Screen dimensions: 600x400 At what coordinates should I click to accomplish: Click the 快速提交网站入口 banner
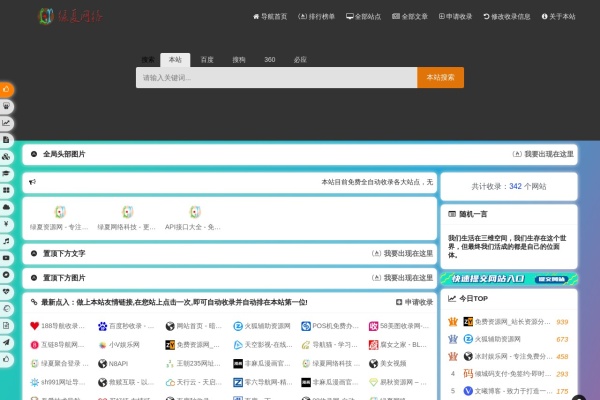point(507,279)
